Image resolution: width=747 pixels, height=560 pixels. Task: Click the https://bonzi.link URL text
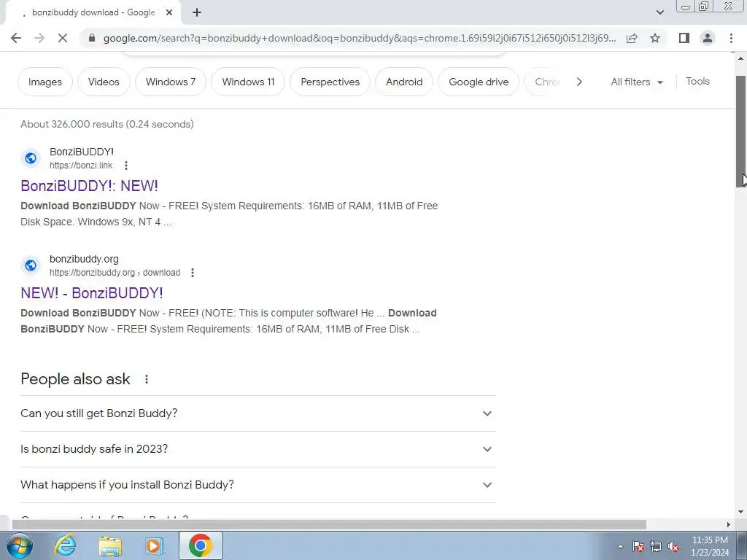pos(81,166)
